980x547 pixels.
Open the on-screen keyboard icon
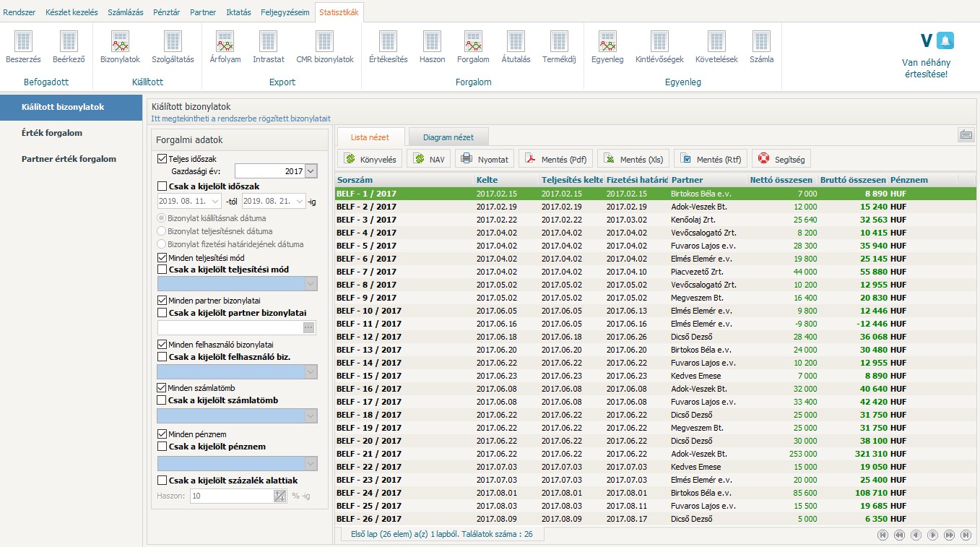(x=965, y=135)
